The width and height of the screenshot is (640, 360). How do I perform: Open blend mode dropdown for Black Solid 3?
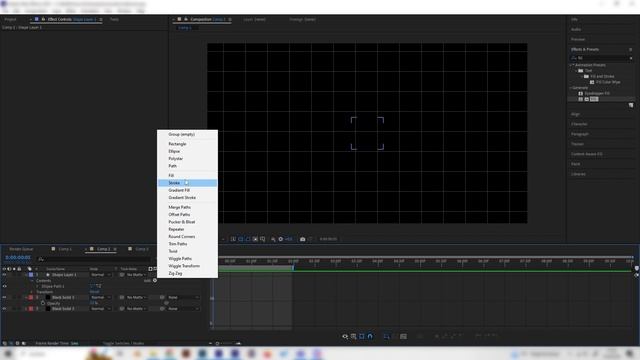(x=100, y=298)
